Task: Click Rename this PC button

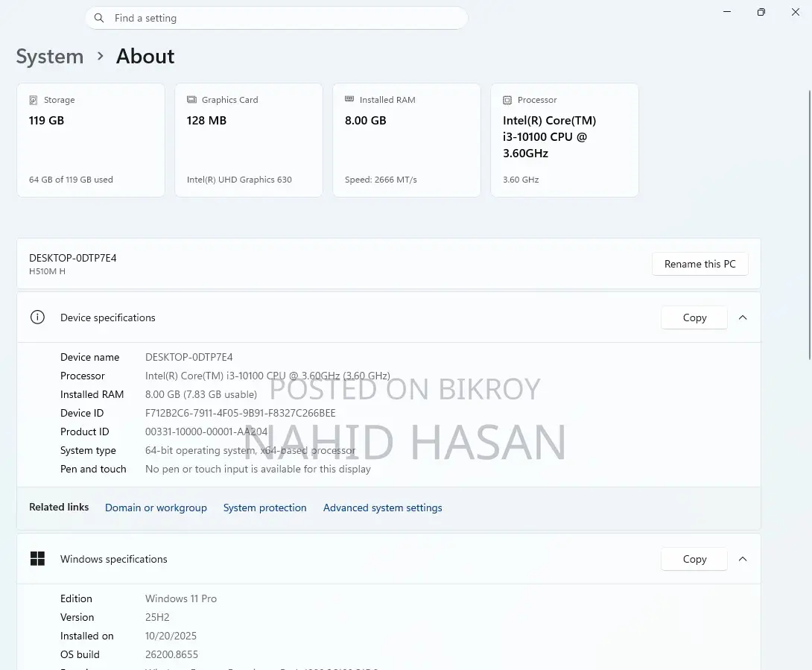Action: coord(700,264)
